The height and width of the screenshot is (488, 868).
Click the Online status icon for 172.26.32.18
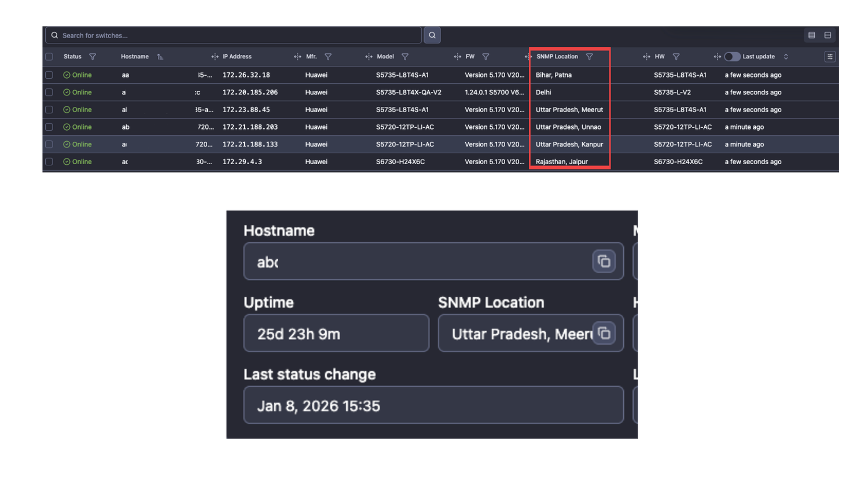67,75
